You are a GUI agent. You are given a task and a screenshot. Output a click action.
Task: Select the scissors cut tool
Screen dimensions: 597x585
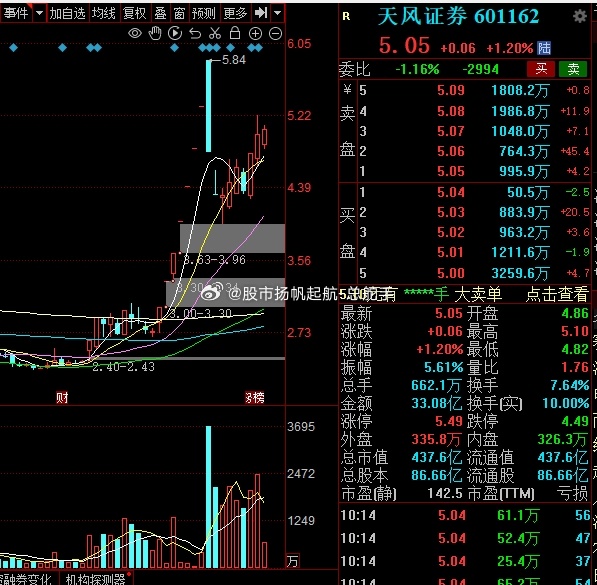215,34
